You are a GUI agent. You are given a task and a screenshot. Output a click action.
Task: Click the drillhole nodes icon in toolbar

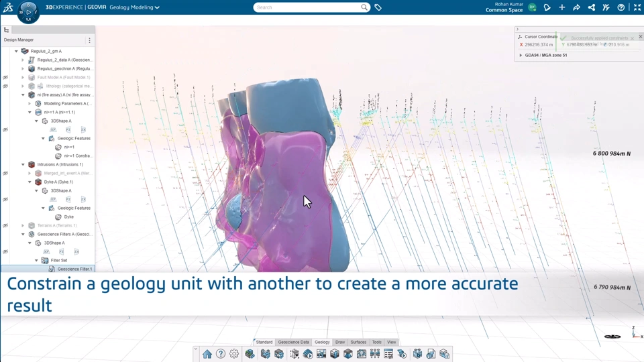[x=375, y=354]
